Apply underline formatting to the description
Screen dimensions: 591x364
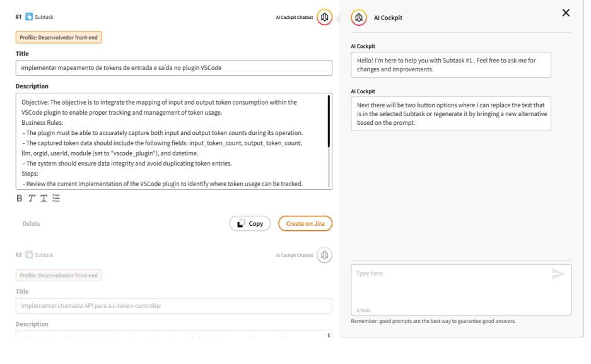coord(44,198)
